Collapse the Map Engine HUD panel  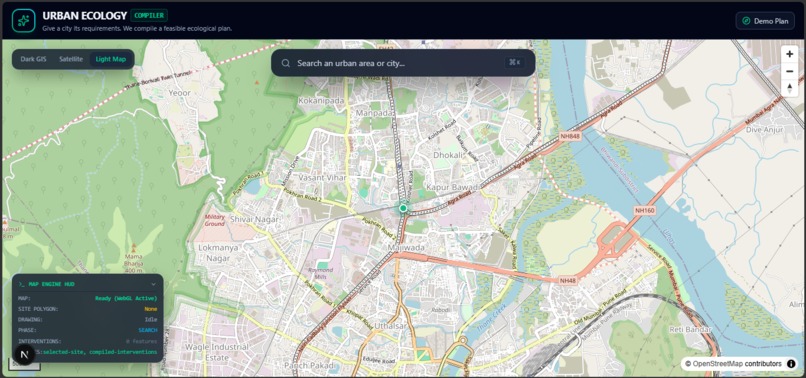coord(153,284)
